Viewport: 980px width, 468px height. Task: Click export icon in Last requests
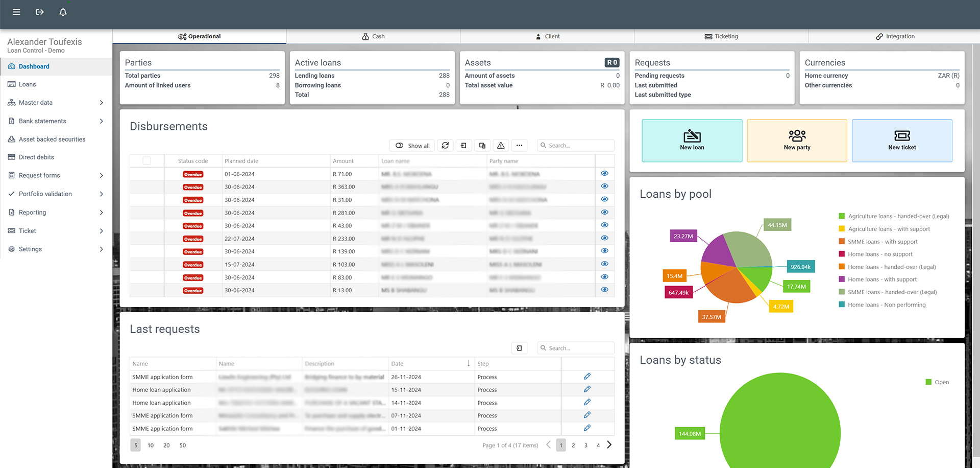[519, 348]
